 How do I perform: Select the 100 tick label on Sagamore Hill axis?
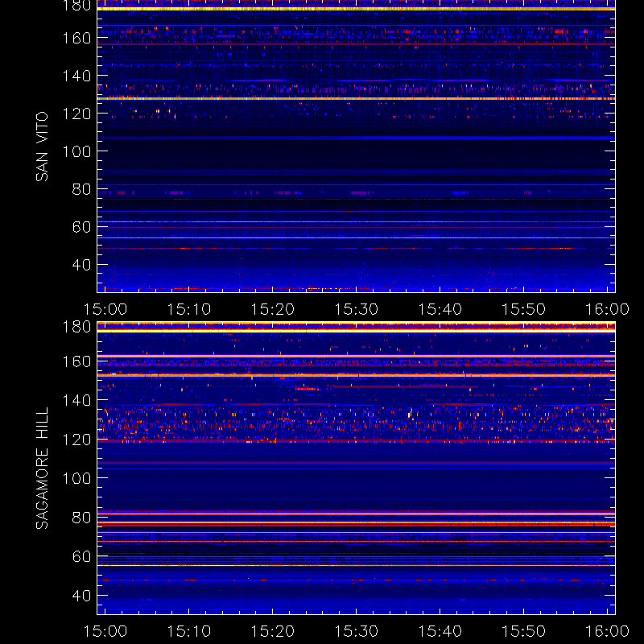click(x=76, y=478)
